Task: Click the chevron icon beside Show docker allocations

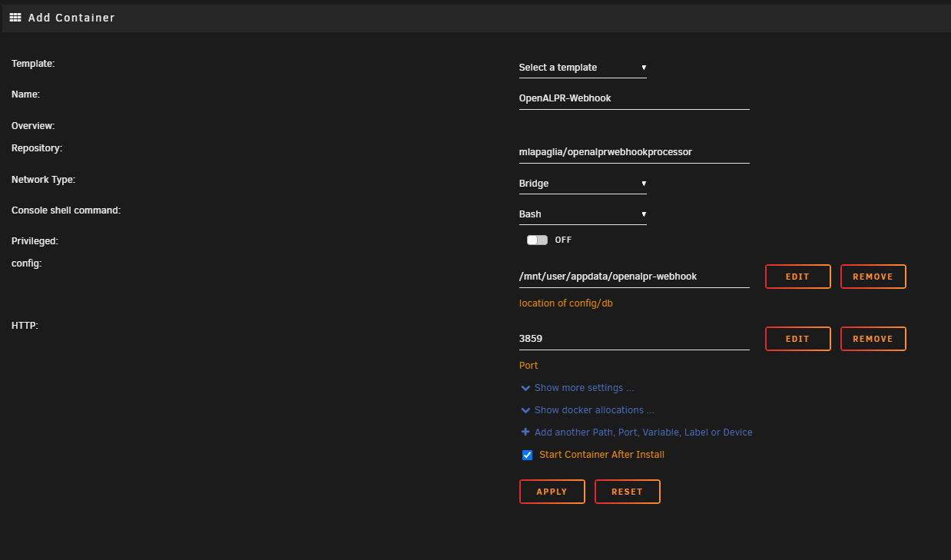Action: tap(525, 410)
